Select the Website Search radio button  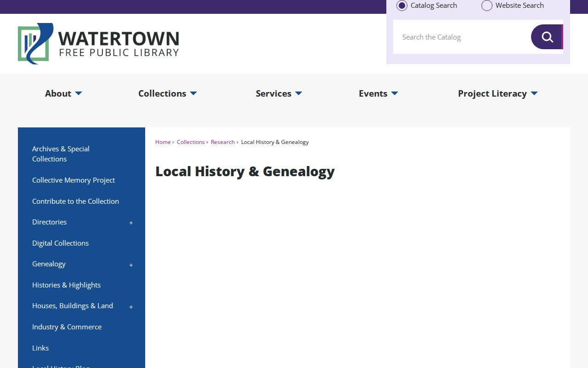[x=487, y=6]
